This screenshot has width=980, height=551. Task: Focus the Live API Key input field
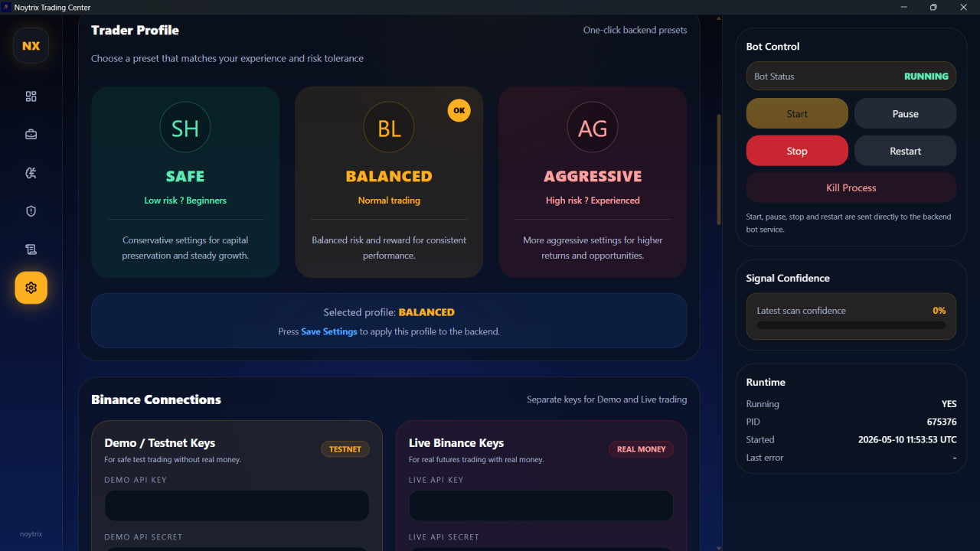(x=541, y=506)
